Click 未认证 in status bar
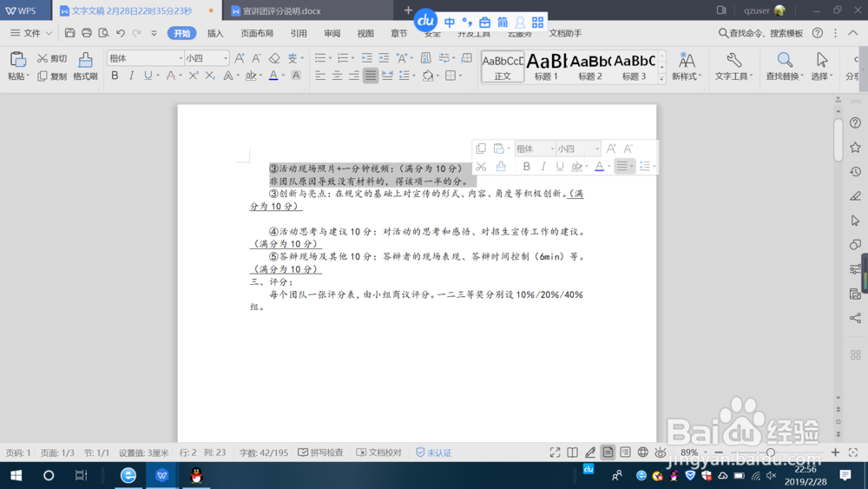The image size is (868, 489). click(434, 453)
